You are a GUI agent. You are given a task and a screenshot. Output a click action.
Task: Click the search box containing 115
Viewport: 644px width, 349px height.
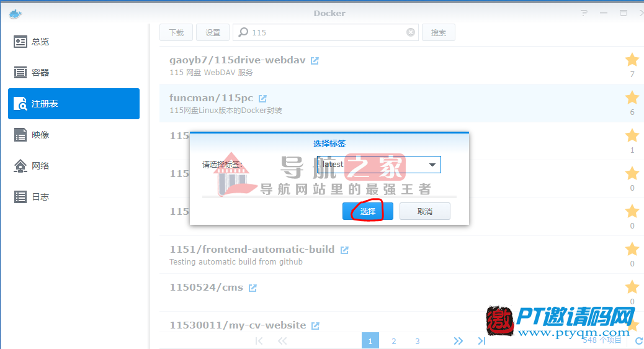[326, 32]
